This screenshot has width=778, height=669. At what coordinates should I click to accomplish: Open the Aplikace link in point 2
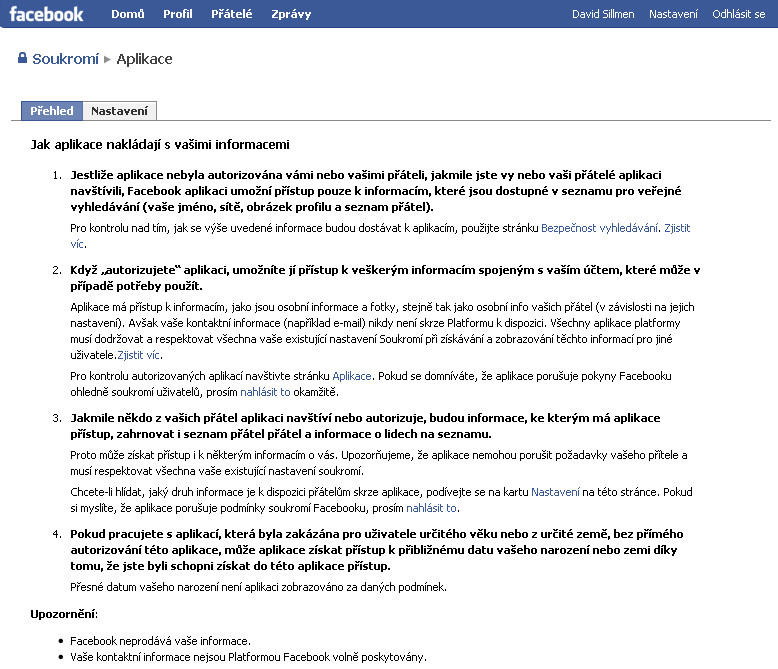[x=352, y=376]
